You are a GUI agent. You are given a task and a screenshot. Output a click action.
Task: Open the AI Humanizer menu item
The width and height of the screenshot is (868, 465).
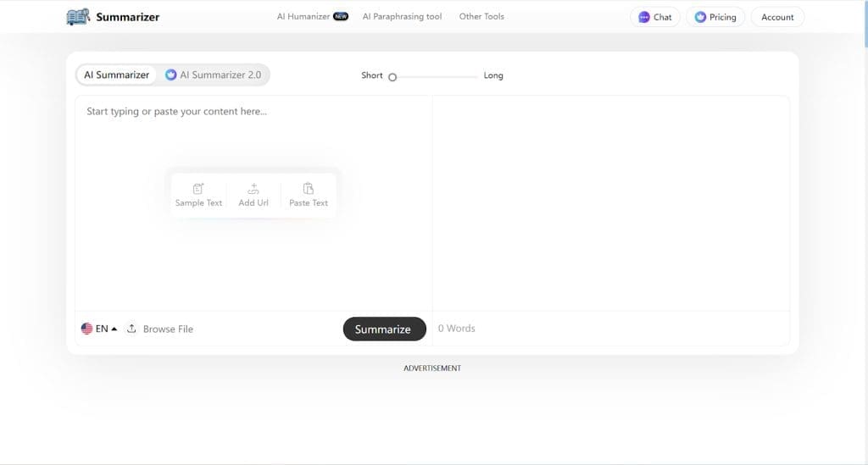tap(303, 17)
